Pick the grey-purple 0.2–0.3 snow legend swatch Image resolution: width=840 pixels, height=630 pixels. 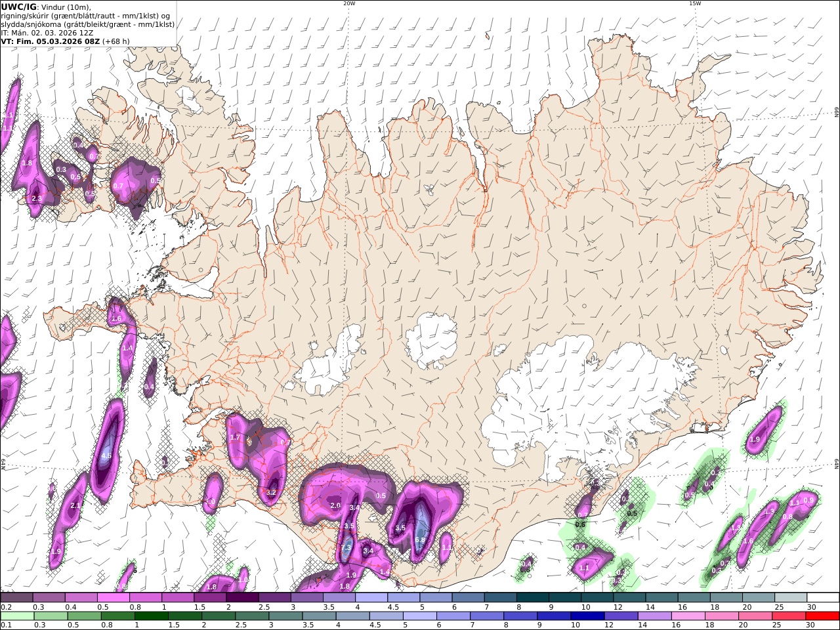pyautogui.click(x=16, y=598)
